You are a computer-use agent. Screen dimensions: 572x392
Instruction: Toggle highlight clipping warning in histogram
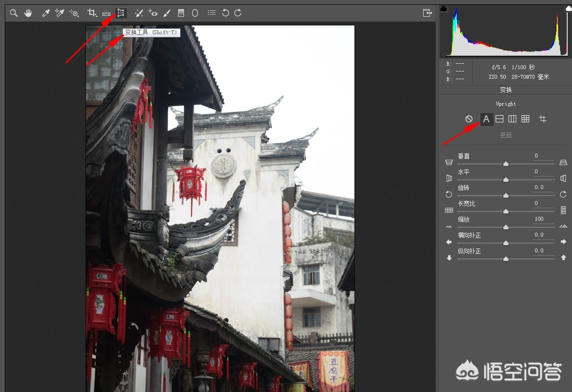[x=568, y=8]
